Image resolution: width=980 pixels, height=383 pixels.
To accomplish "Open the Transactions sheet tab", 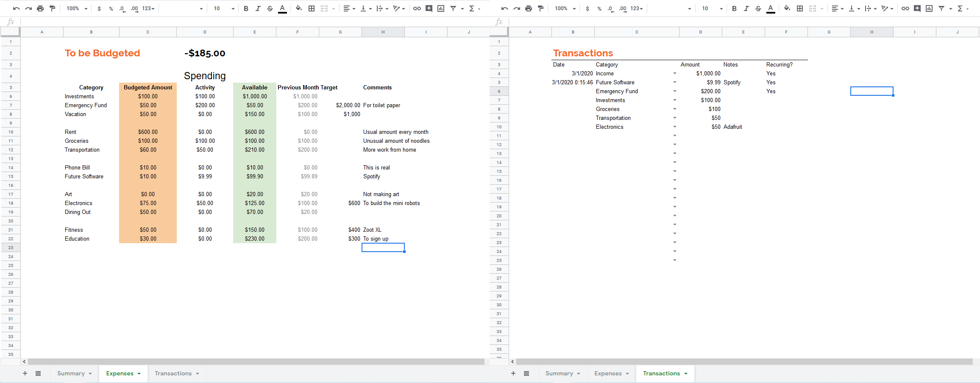I will [174, 373].
